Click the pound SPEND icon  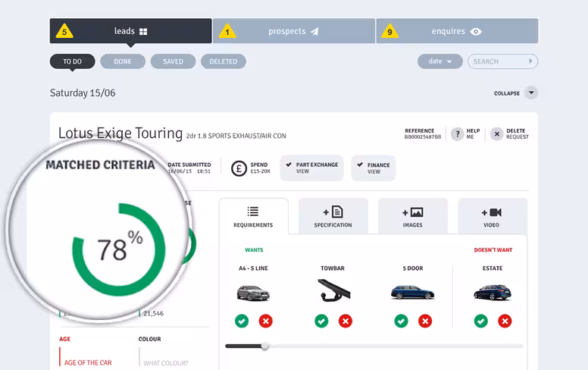[x=239, y=168]
